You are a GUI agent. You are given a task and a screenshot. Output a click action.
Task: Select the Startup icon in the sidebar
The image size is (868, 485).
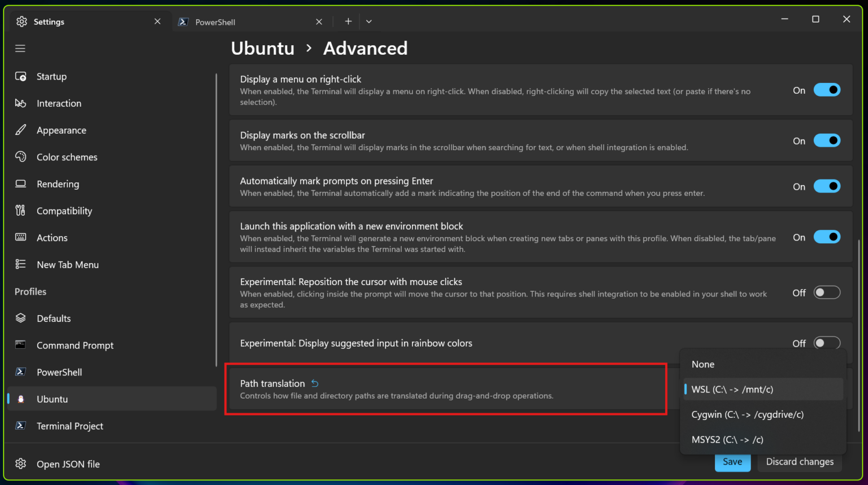(21, 76)
